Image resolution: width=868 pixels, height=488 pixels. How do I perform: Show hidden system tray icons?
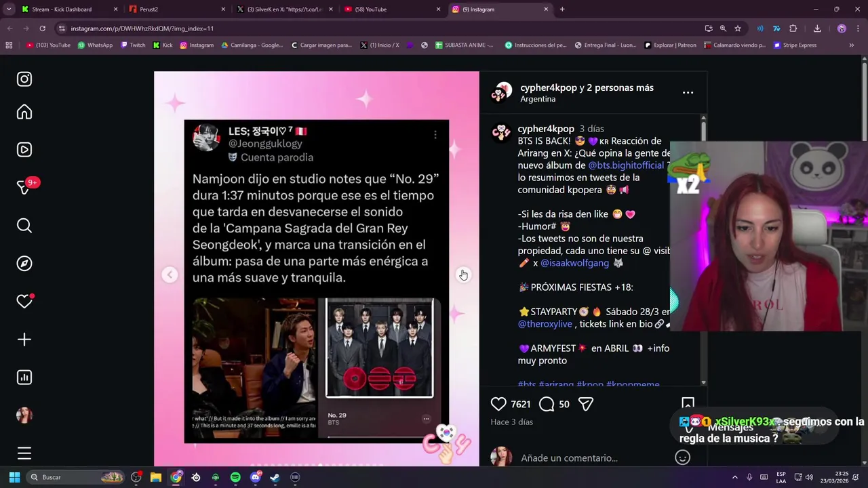coord(734,477)
